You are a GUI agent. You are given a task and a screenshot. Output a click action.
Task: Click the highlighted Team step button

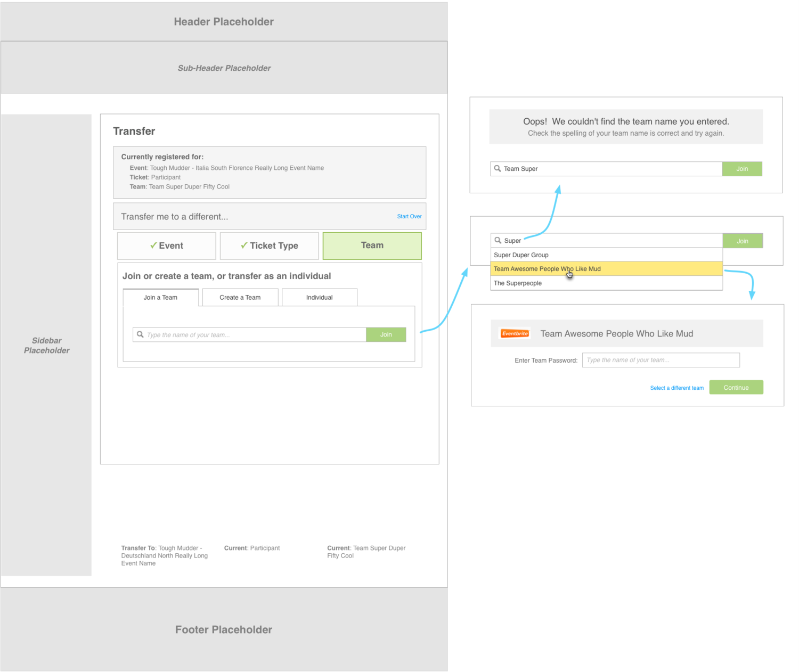click(x=371, y=245)
